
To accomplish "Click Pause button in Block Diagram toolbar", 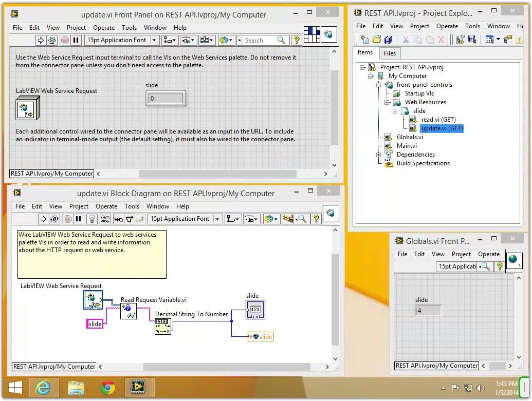I will [79, 219].
